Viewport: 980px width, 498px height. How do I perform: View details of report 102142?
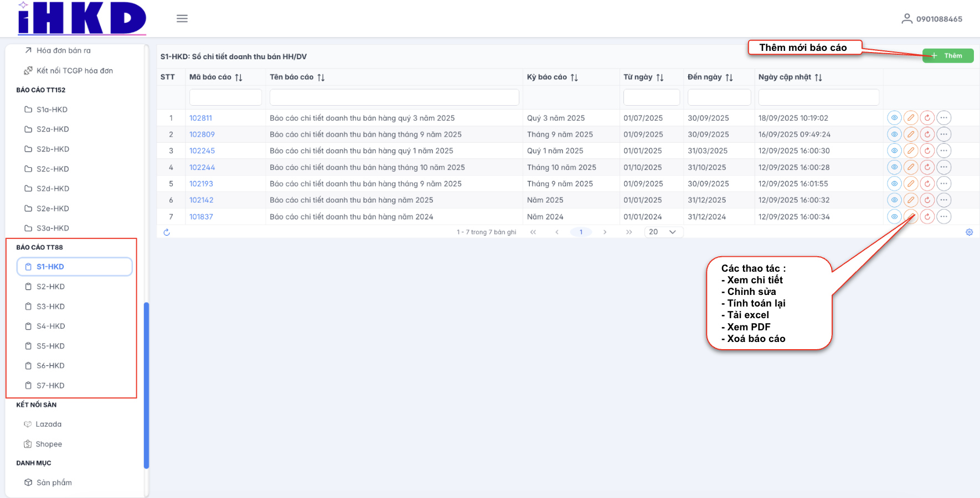coord(894,200)
